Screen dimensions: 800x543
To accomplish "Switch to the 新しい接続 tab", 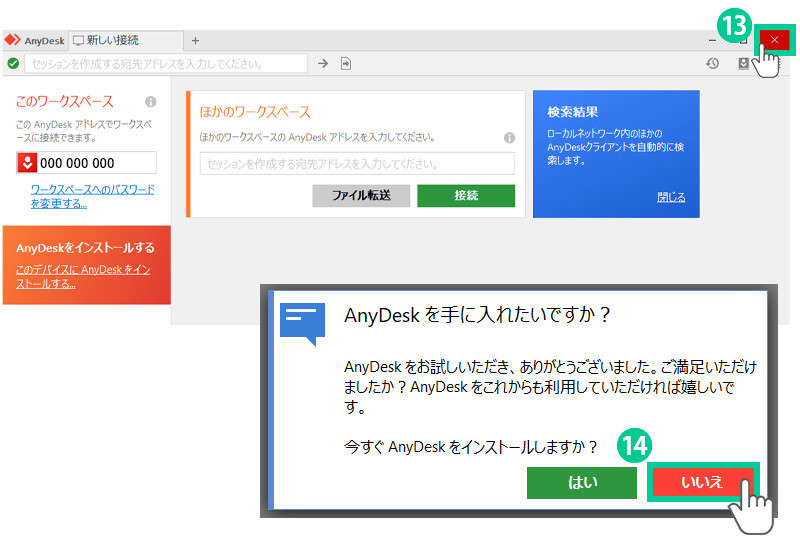I will pyautogui.click(x=112, y=40).
